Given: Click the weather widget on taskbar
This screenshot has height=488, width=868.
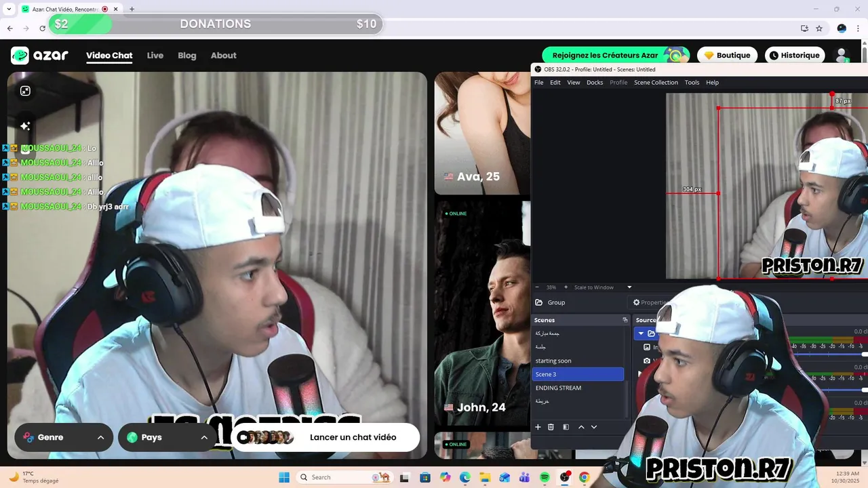Looking at the screenshot, I should pyautogui.click(x=34, y=477).
